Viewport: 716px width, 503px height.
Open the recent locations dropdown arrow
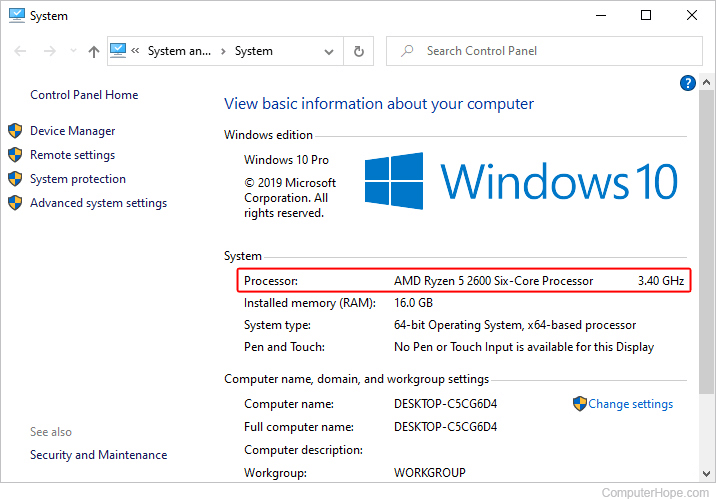pos(73,51)
